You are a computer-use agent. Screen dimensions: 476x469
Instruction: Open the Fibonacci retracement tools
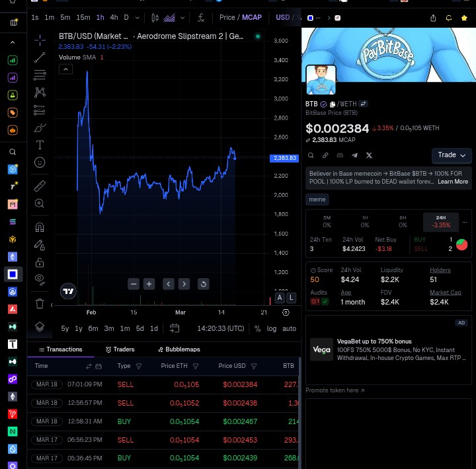pos(40,75)
